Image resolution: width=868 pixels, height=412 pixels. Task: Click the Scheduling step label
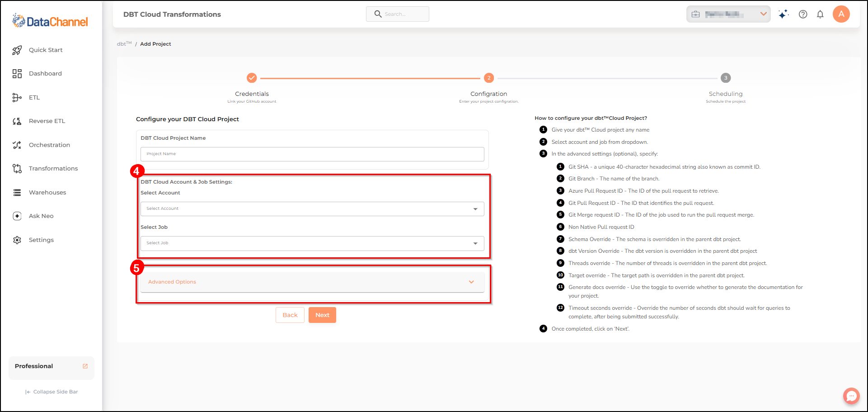[x=726, y=94]
